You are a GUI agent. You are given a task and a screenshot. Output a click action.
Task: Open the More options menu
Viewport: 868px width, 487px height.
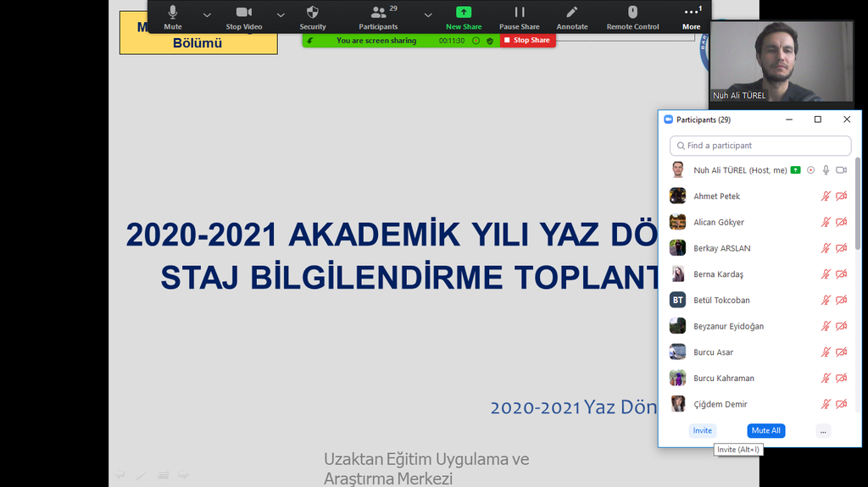(692, 18)
